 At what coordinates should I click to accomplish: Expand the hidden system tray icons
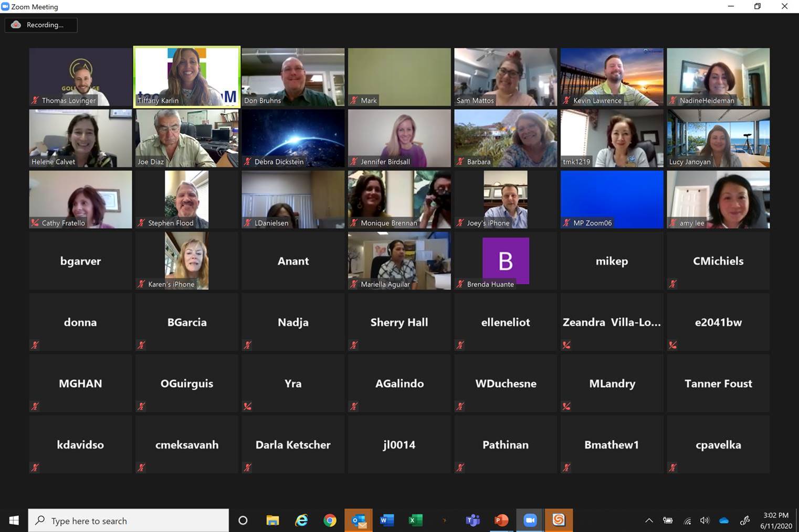pos(649,520)
